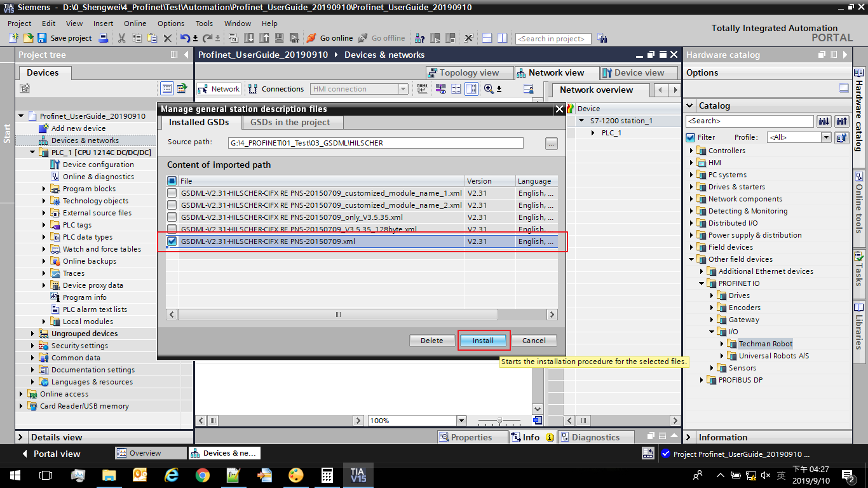This screenshot has height=488, width=868.
Task: Click the Paste clipboard icon
Action: [152, 38]
